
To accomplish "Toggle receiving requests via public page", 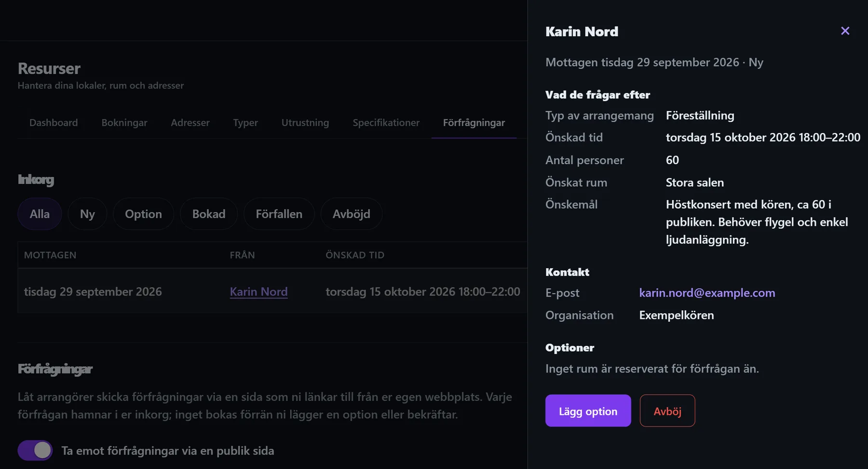I will pos(35,450).
